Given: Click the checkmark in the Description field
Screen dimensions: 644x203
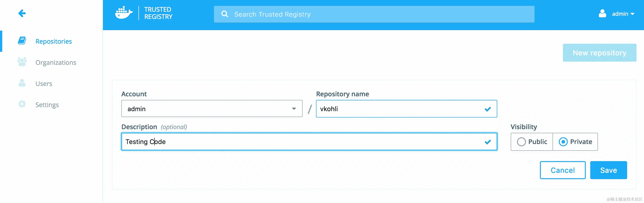Looking at the screenshot, I should point(487,142).
